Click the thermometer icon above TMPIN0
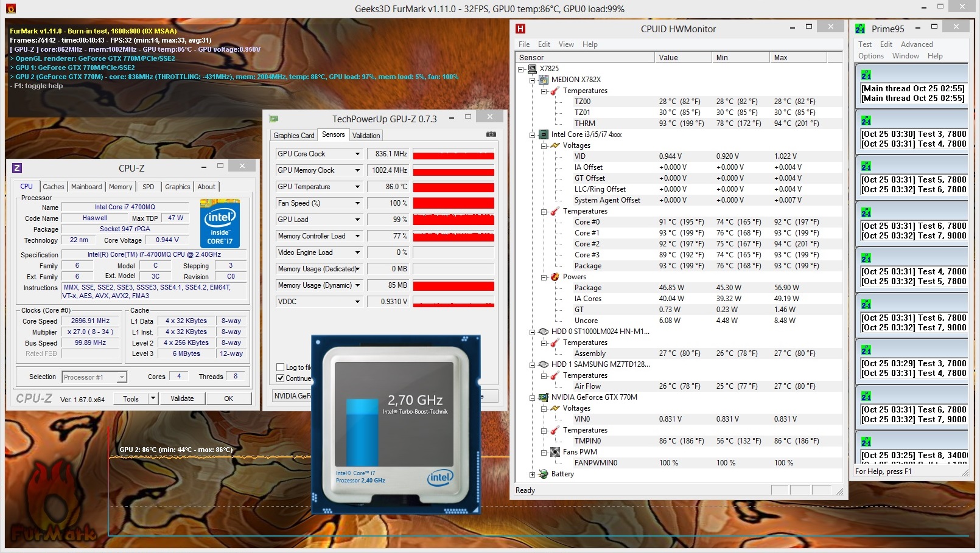 point(555,430)
